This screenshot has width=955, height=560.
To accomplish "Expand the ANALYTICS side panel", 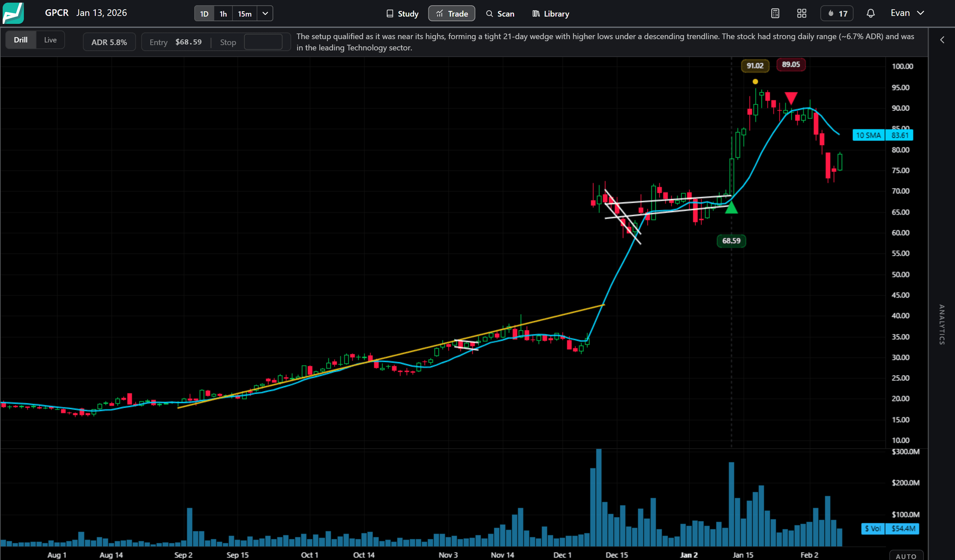I will (x=942, y=324).
